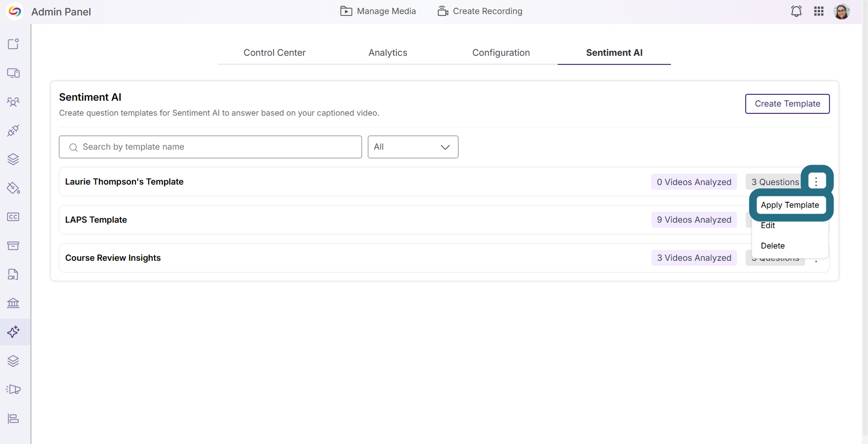Click the 9 Videos Analyzed badge
This screenshot has width=868, height=444.
coord(694,220)
